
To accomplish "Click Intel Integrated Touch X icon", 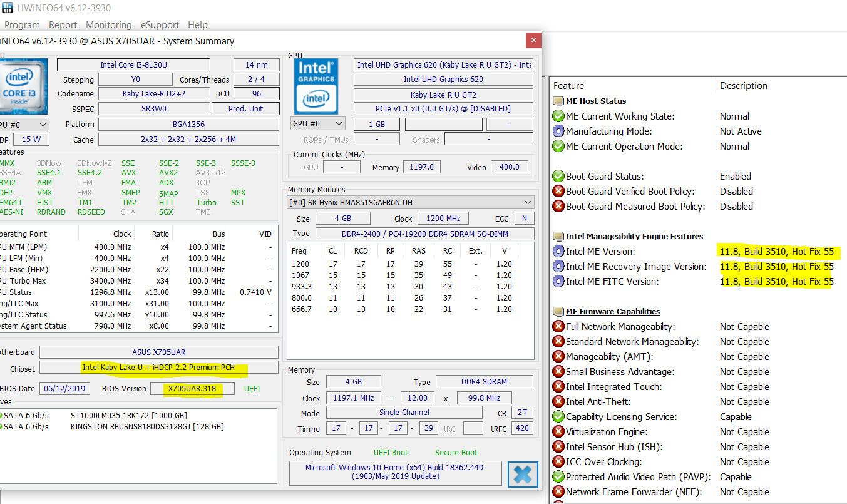I will [558, 387].
